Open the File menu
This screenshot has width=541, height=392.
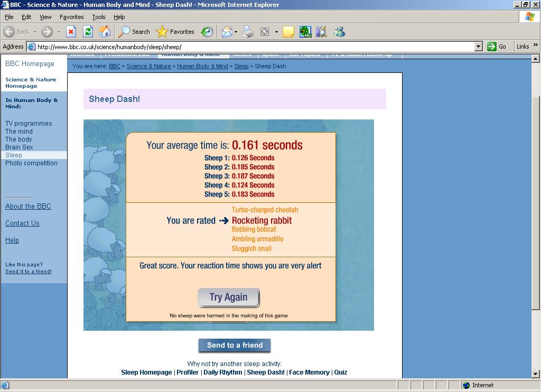9,17
